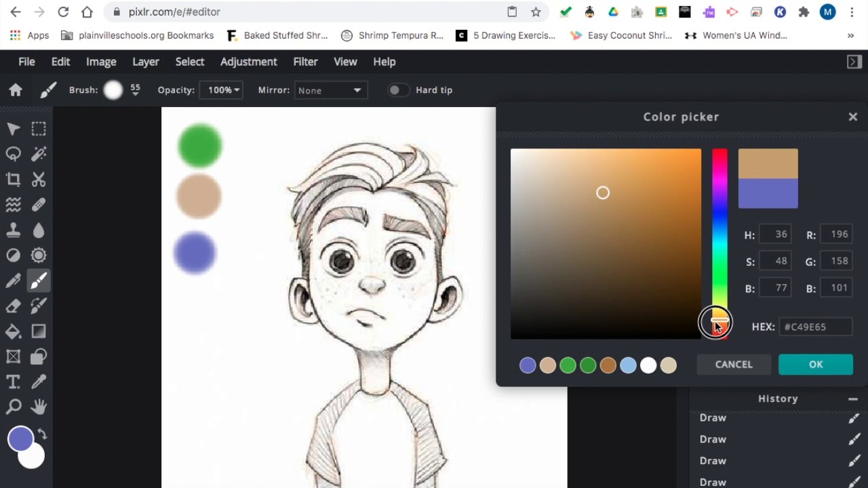Viewport: 868px width, 488px height.
Task: Open the Adjustment menu
Action: [x=249, y=62]
